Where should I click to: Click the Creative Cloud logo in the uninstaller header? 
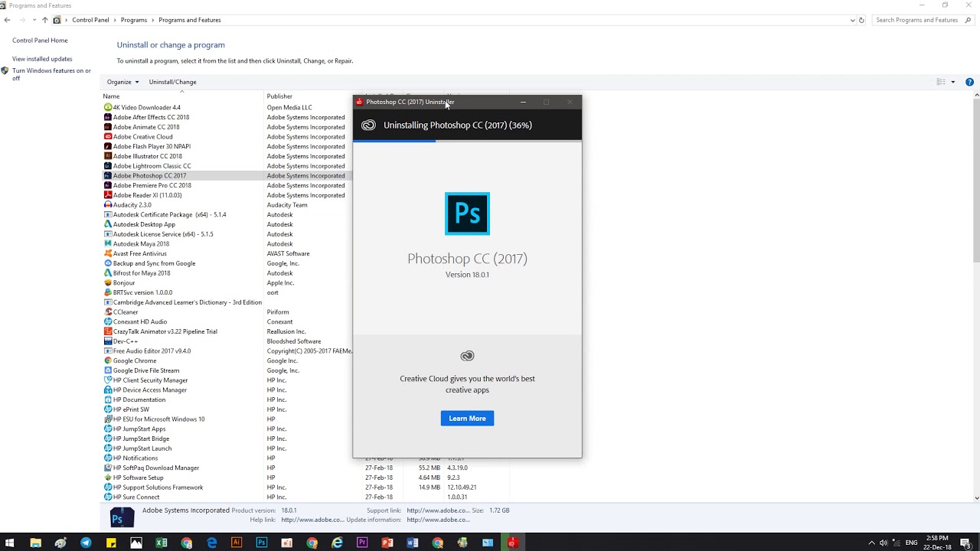pos(368,125)
